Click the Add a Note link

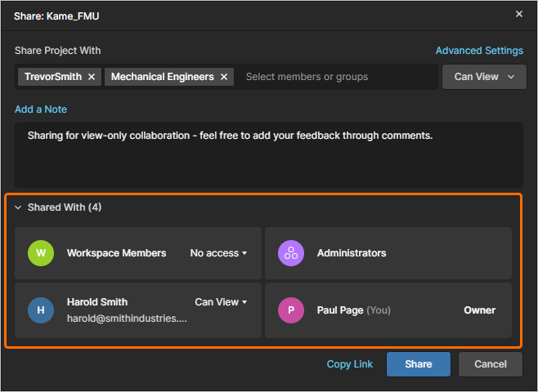point(41,109)
